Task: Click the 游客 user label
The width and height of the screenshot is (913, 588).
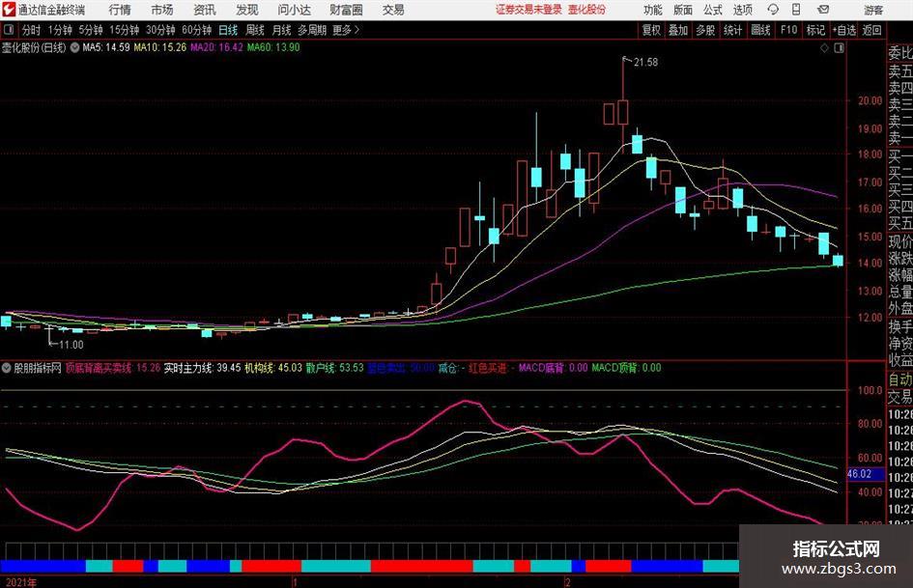Action: pyautogui.click(x=873, y=10)
